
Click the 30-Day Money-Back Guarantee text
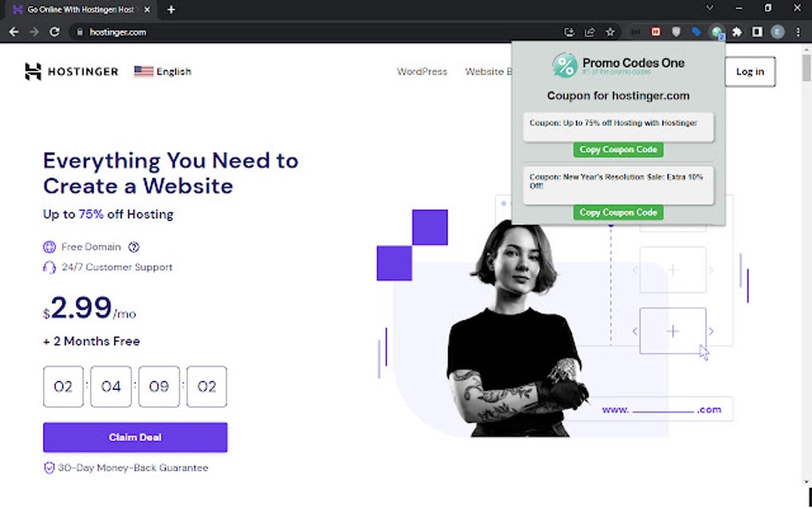pos(133,467)
